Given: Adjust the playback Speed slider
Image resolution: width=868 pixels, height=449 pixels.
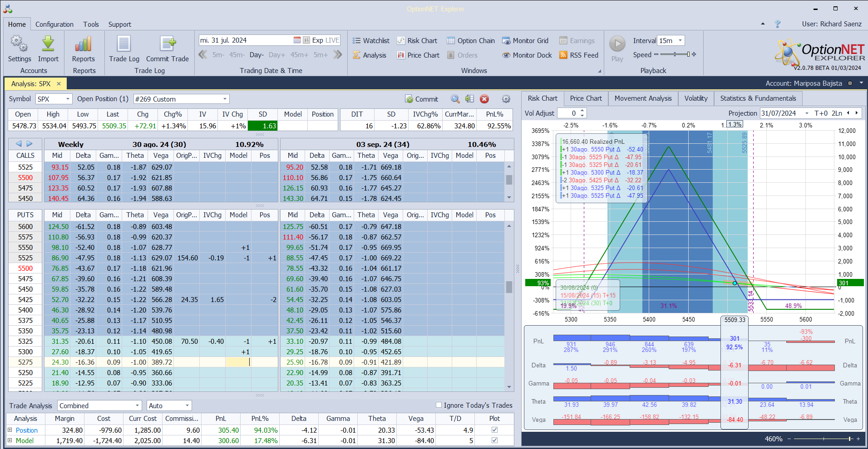Looking at the screenshot, I should click(x=675, y=54).
